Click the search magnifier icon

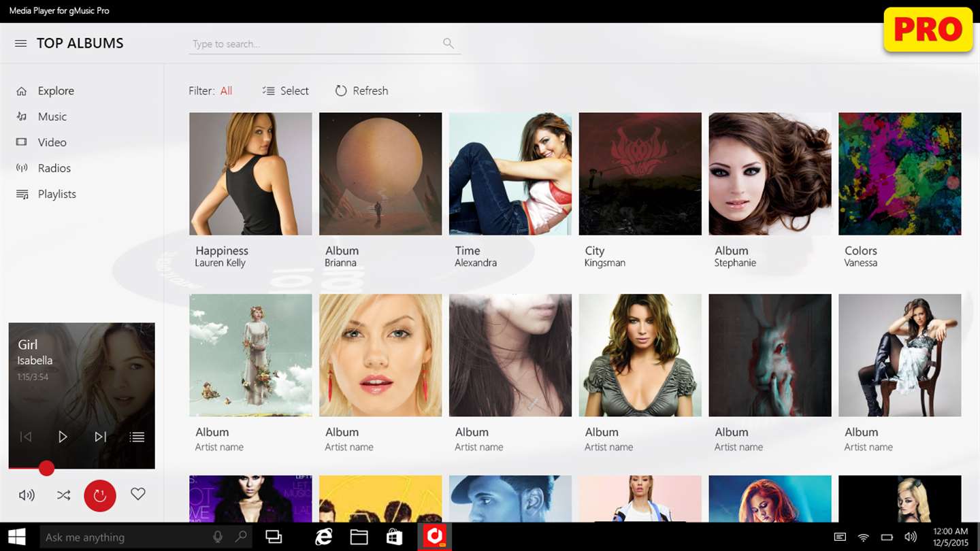click(448, 44)
